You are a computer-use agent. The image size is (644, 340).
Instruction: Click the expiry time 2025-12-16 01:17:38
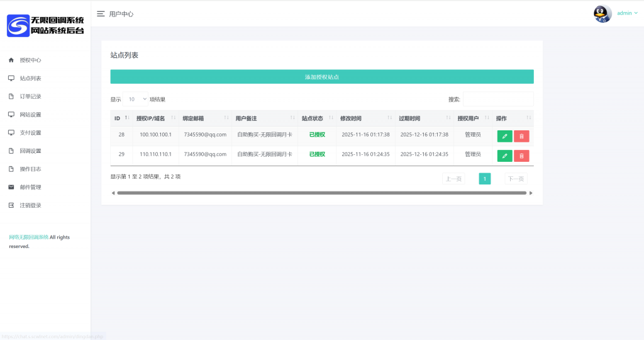(x=425, y=135)
